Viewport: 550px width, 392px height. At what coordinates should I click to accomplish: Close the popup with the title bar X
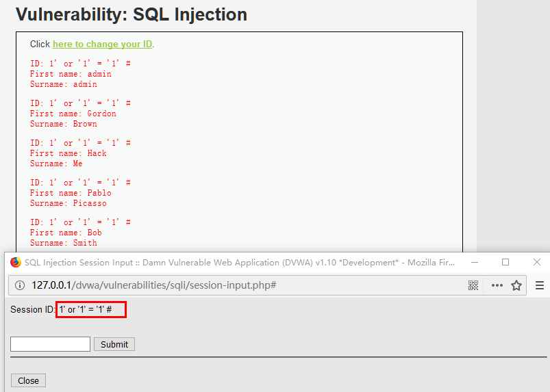537,262
